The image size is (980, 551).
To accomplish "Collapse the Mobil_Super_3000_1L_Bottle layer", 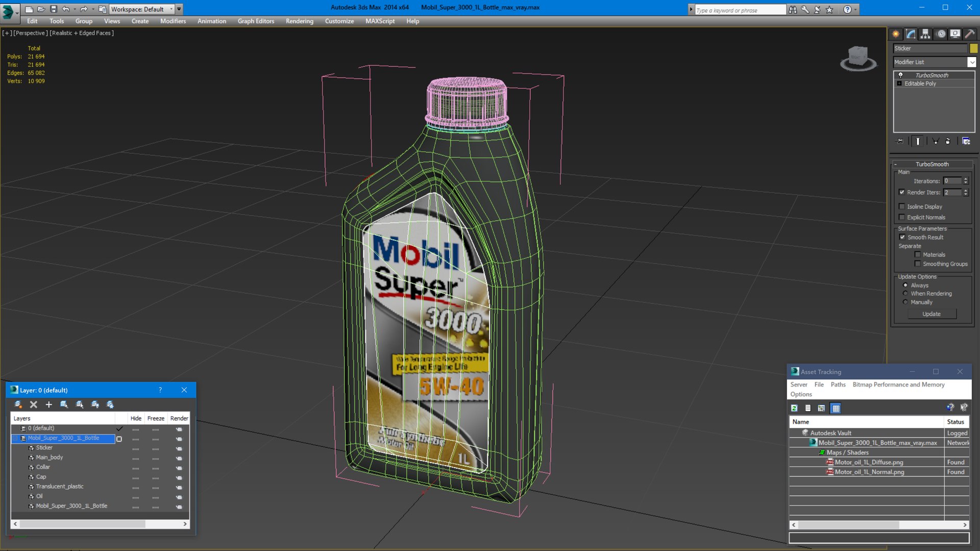I will click(15, 438).
